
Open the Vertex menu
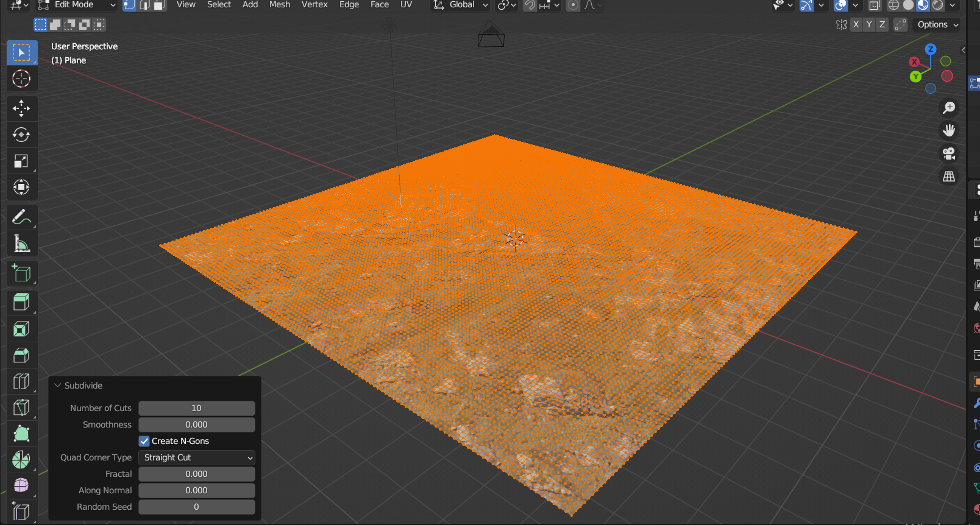(x=314, y=5)
